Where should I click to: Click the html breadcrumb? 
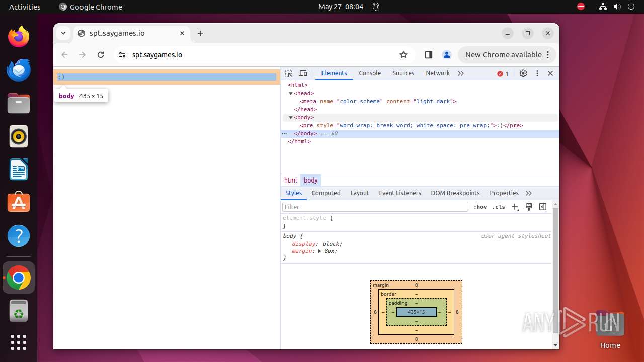point(291,180)
